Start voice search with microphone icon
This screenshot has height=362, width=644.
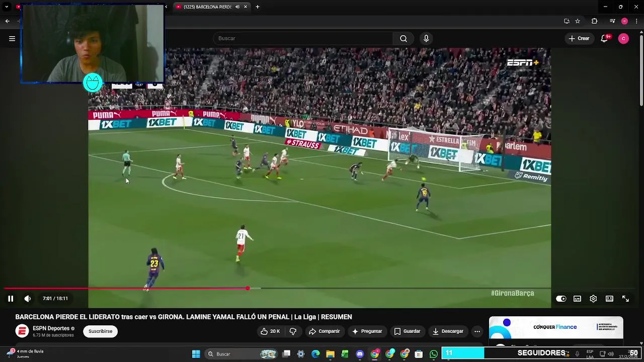click(426, 38)
